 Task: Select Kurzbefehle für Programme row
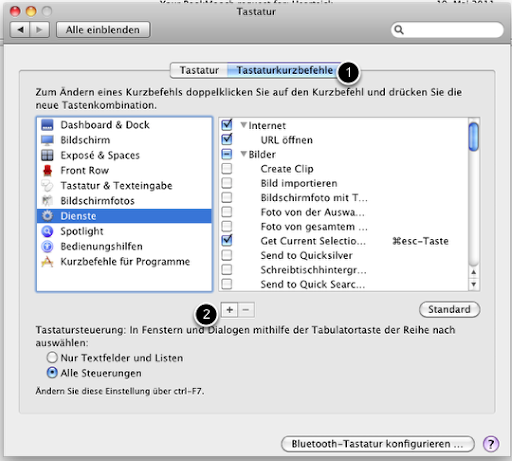(x=124, y=262)
